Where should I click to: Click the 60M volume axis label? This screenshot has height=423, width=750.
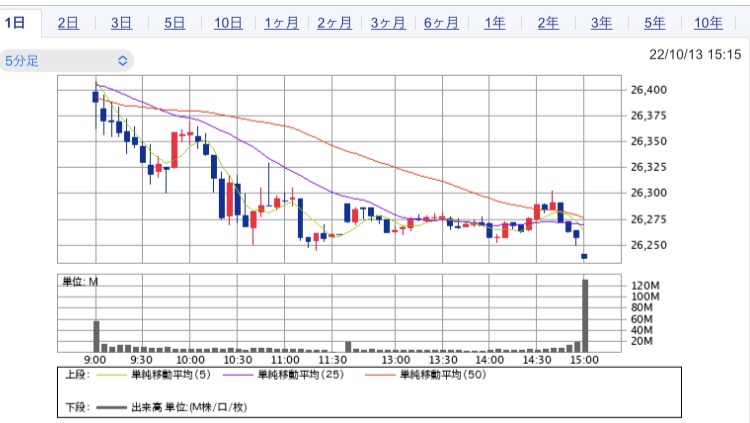(641, 319)
